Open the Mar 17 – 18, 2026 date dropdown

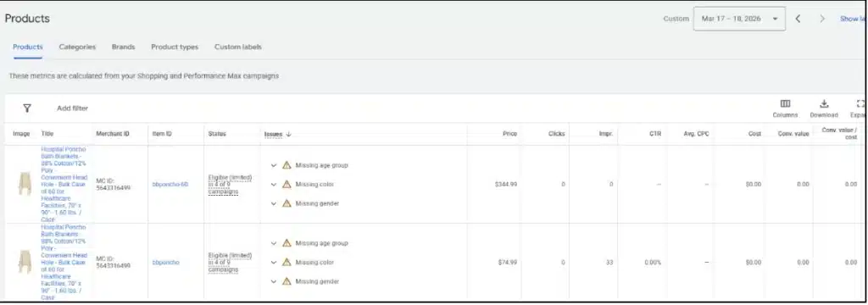739,19
